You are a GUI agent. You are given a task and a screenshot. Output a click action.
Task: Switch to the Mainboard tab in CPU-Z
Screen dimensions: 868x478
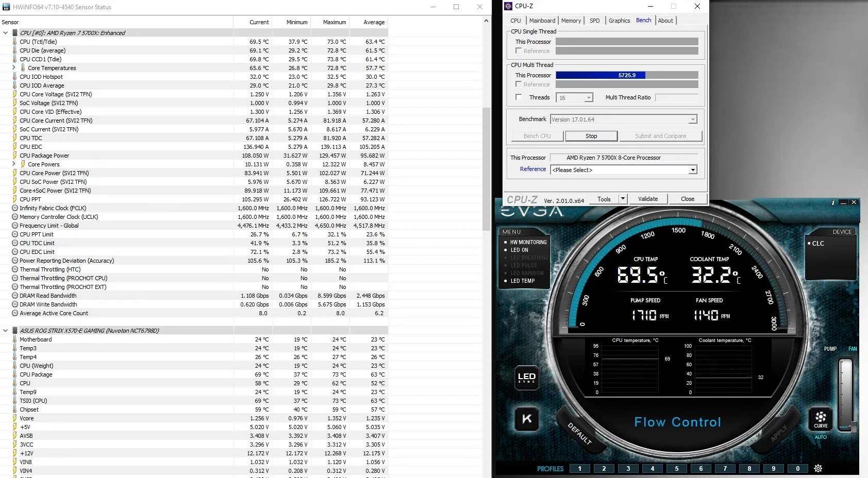coord(542,21)
